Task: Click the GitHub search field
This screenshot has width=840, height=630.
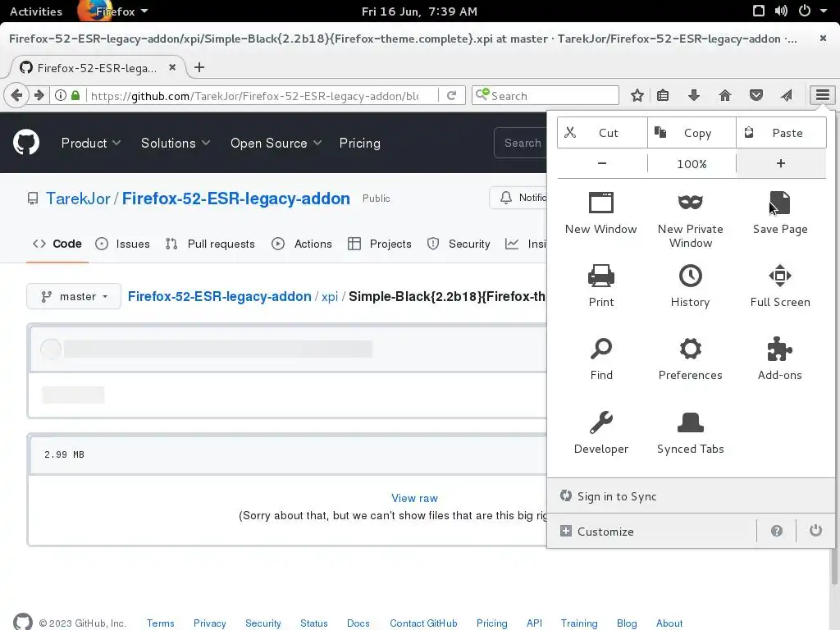Action: 521,143
